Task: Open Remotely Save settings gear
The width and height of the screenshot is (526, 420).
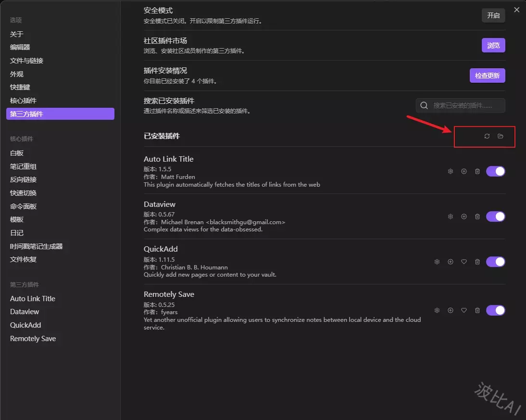Action: pyautogui.click(x=437, y=310)
